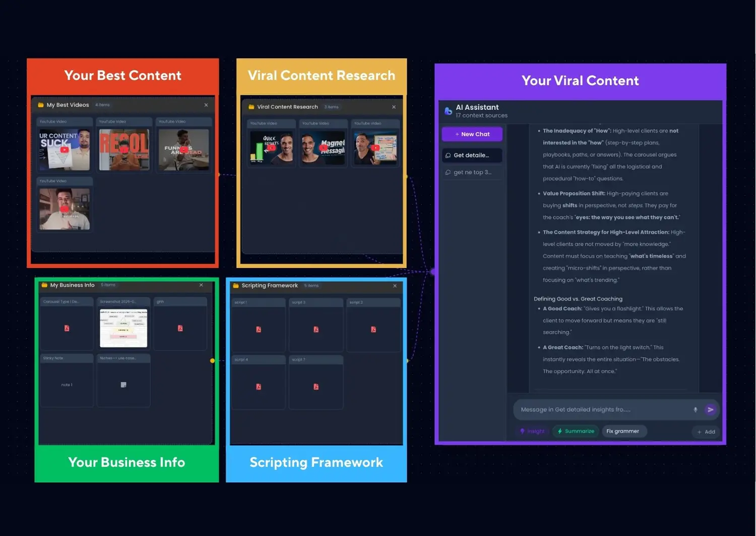Select the Fix grammer suggestion chip
The width and height of the screenshot is (756, 536).
pyautogui.click(x=622, y=431)
